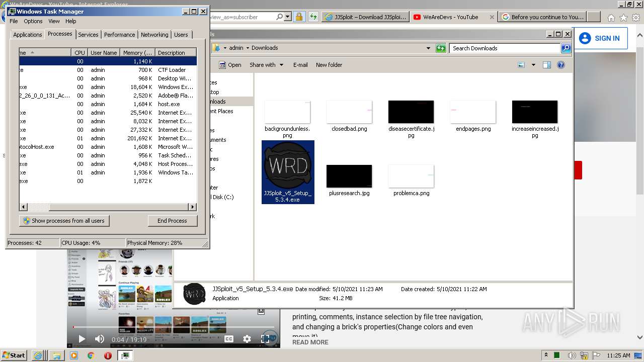This screenshot has width=644, height=362.
Task: Click the End Process button
Action: [x=172, y=221]
